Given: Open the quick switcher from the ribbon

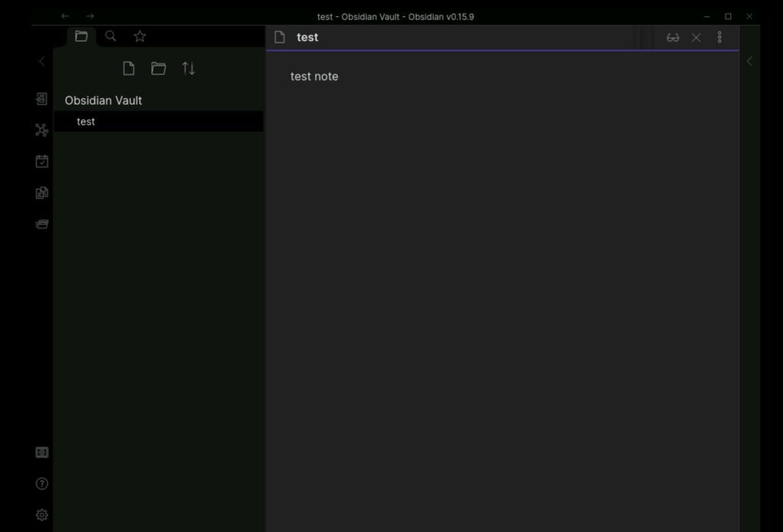Looking at the screenshot, I should coord(42,99).
